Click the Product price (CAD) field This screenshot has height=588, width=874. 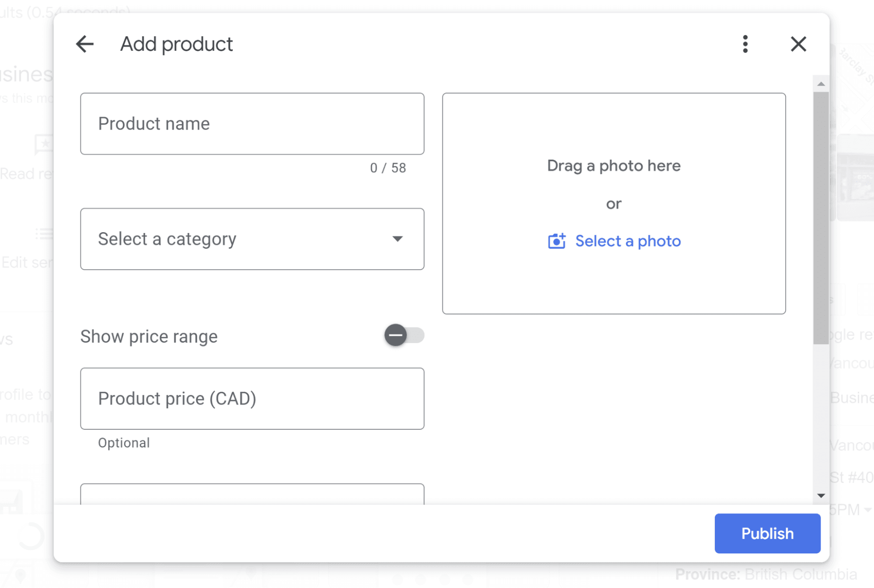click(x=252, y=399)
